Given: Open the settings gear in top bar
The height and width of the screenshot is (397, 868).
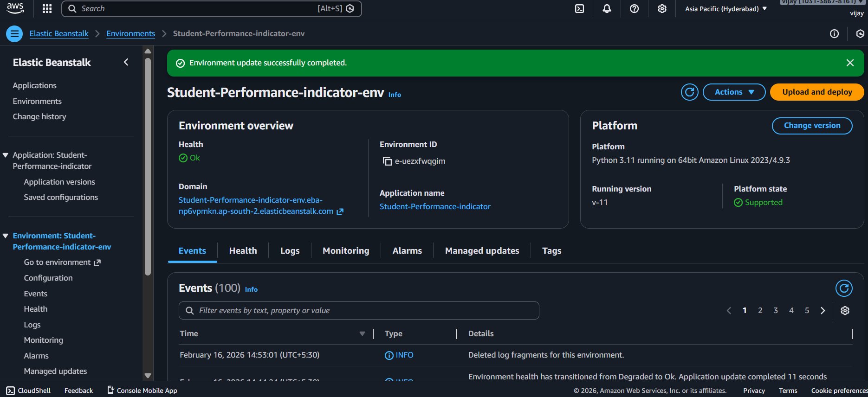Looking at the screenshot, I should (662, 9).
